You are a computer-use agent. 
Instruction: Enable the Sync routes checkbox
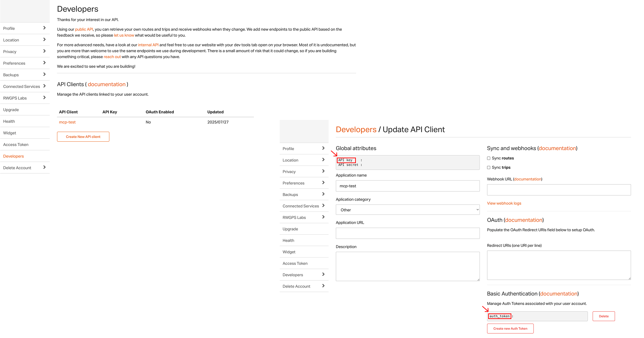click(489, 158)
